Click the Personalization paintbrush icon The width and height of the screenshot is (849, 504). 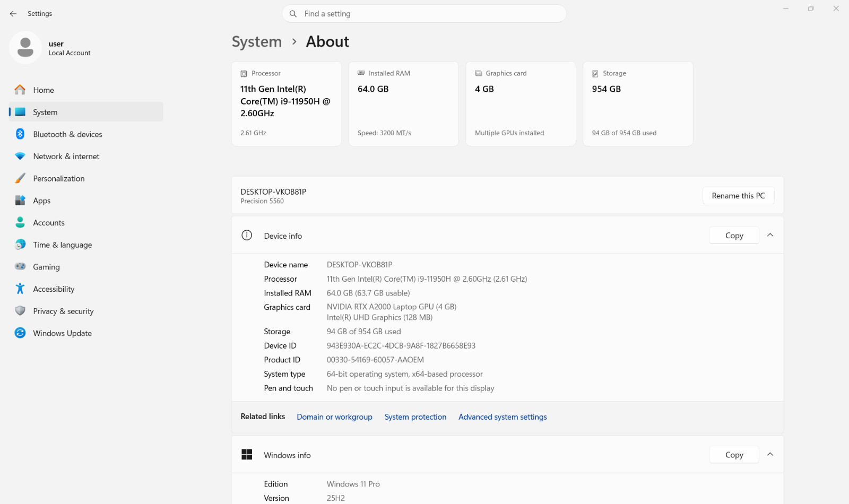point(20,178)
